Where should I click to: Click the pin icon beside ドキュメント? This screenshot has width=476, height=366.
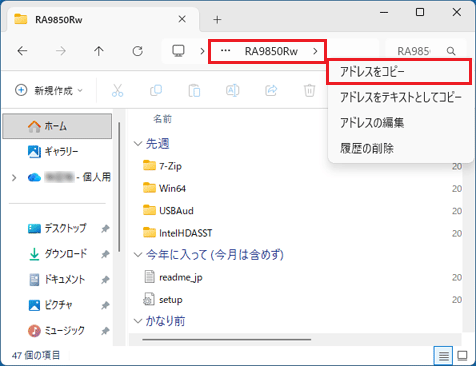[105, 280]
